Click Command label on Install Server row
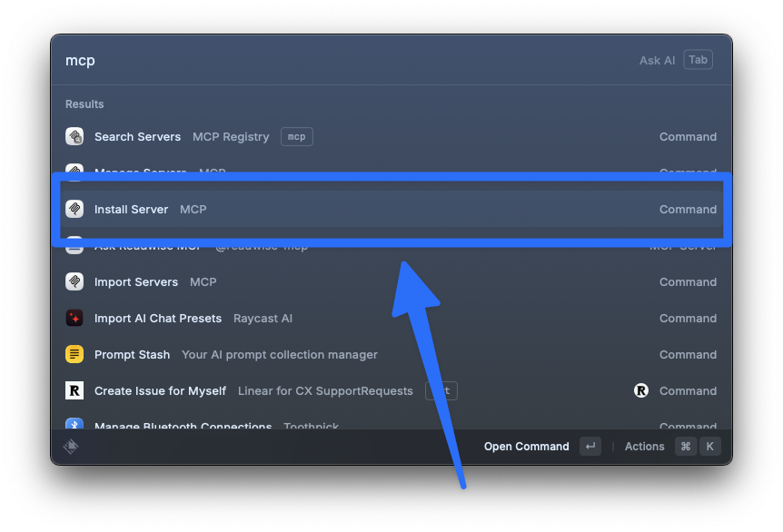Viewport: 783px width, 532px height. (x=688, y=209)
